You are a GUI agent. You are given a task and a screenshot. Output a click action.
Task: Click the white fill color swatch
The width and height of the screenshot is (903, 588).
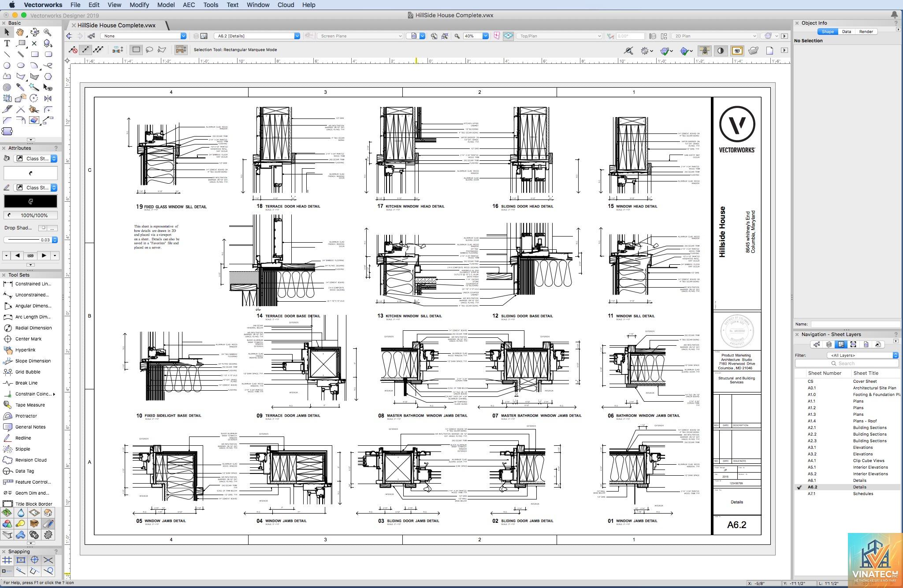(x=30, y=173)
